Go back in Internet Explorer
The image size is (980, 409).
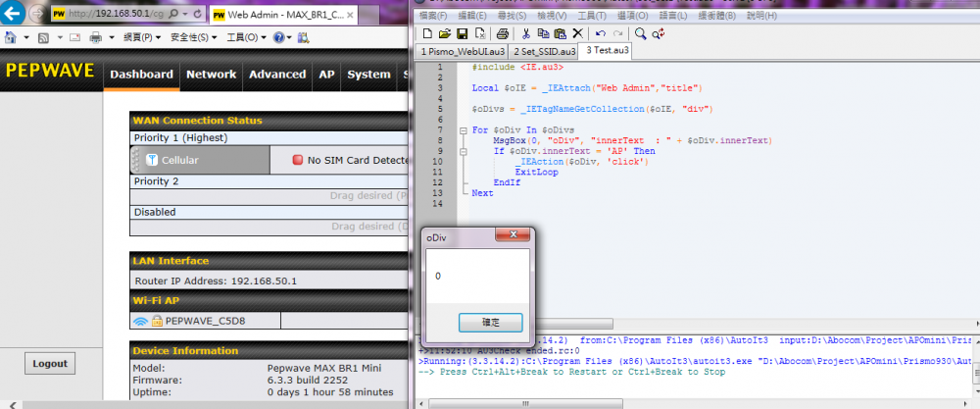(x=11, y=12)
